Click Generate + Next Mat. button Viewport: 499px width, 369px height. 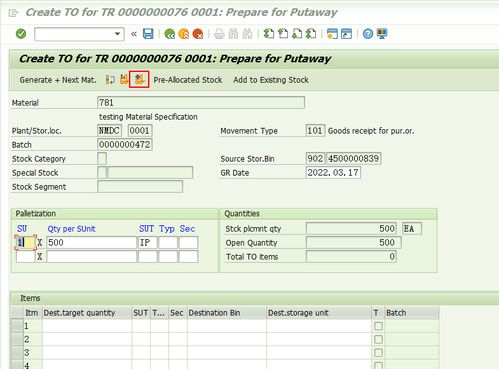(58, 80)
